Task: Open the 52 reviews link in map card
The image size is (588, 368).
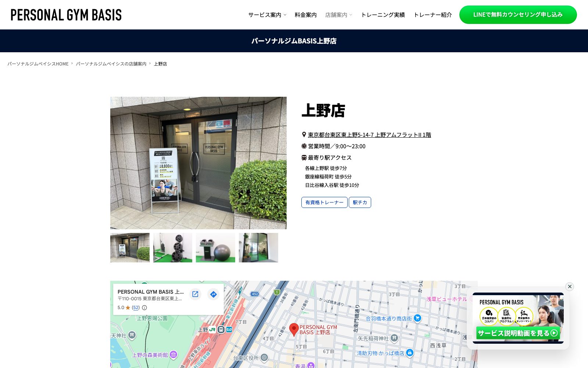Action: click(x=136, y=308)
